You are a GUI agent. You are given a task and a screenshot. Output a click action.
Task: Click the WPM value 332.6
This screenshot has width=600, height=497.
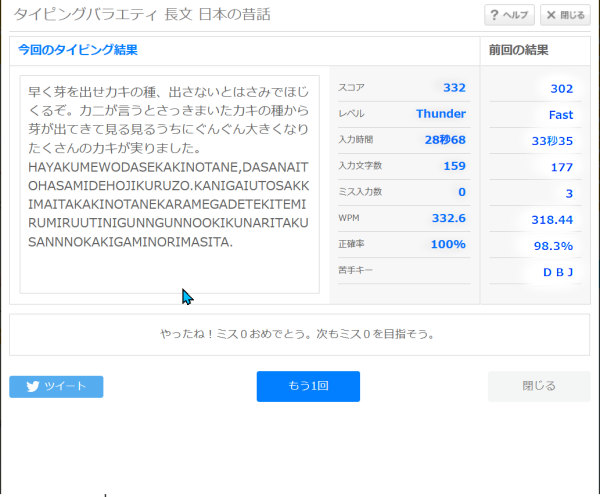click(x=447, y=218)
